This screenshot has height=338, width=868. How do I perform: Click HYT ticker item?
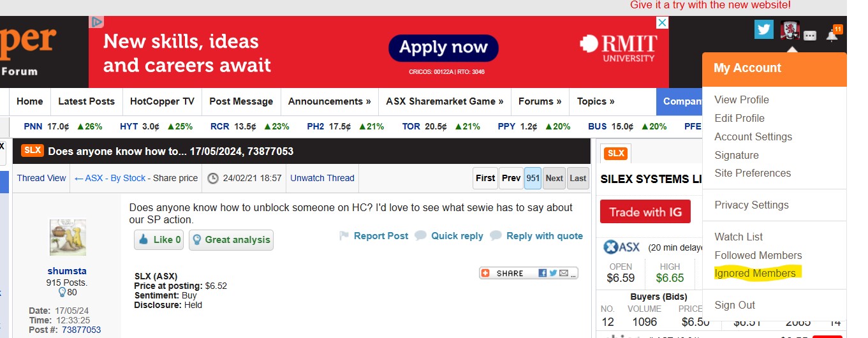pyautogui.click(x=156, y=126)
